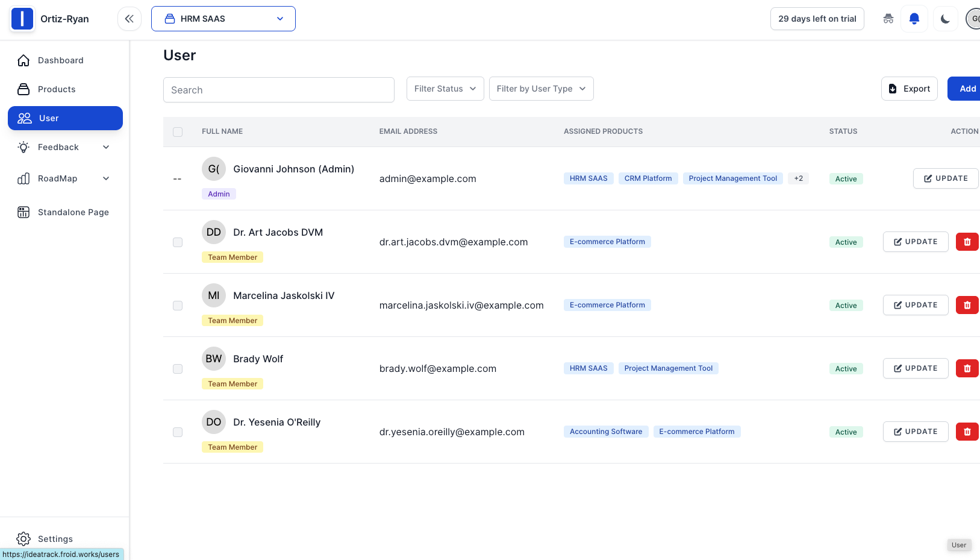Check the box for Marcelina Jaskolski IV
Screen dimensions: 980x560
click(x=178, y=306)
